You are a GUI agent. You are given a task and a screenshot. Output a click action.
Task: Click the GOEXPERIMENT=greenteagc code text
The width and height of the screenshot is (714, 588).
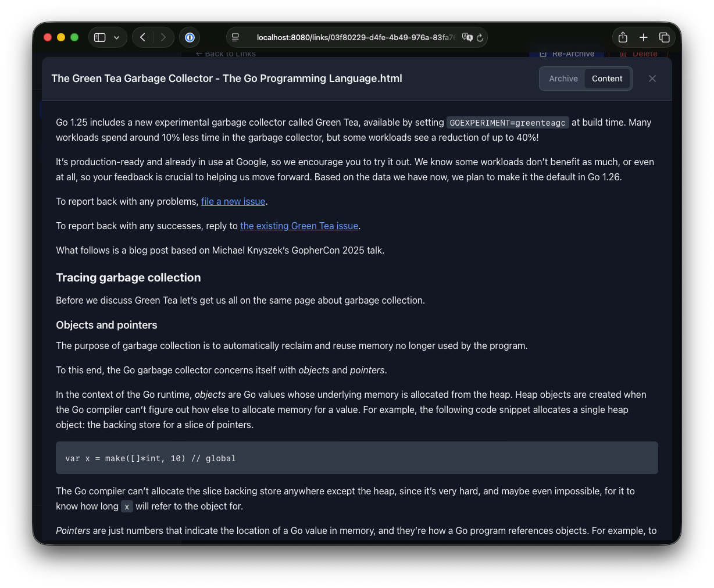[x=508, y=123]
